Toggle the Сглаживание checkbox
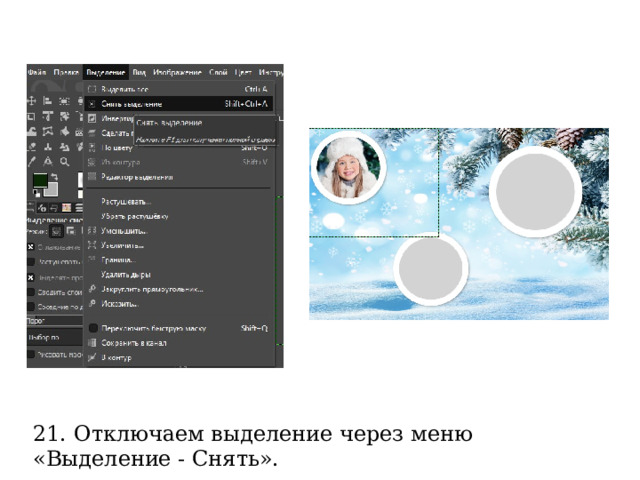 pyautogui.click(x=31, y=247)
